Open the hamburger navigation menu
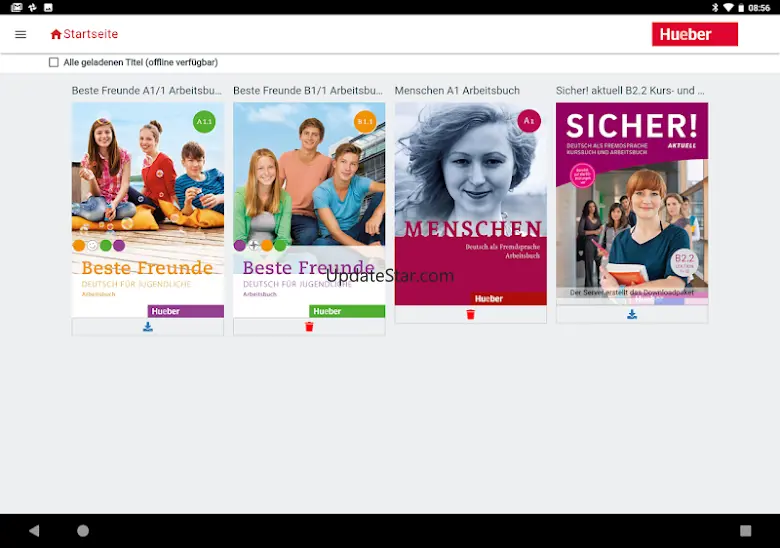Screen dimensions: 780x548 [x=20, y=34]
